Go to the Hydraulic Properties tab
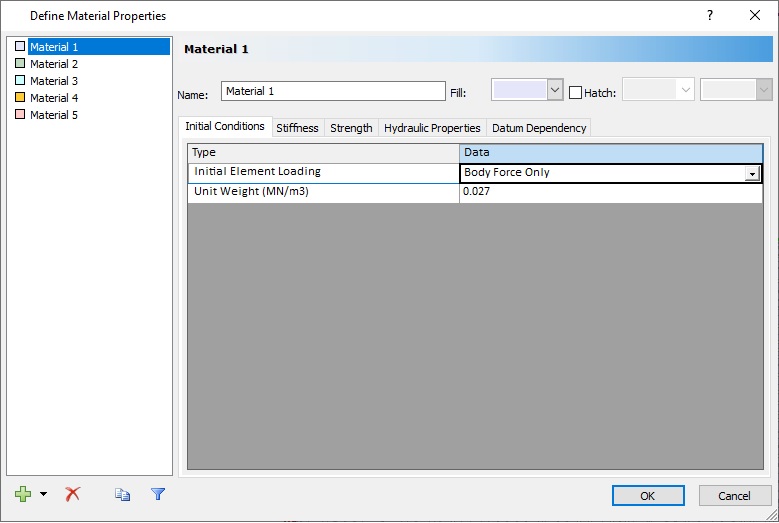This screenshot has height=523, width=779. tap(432, 128)
